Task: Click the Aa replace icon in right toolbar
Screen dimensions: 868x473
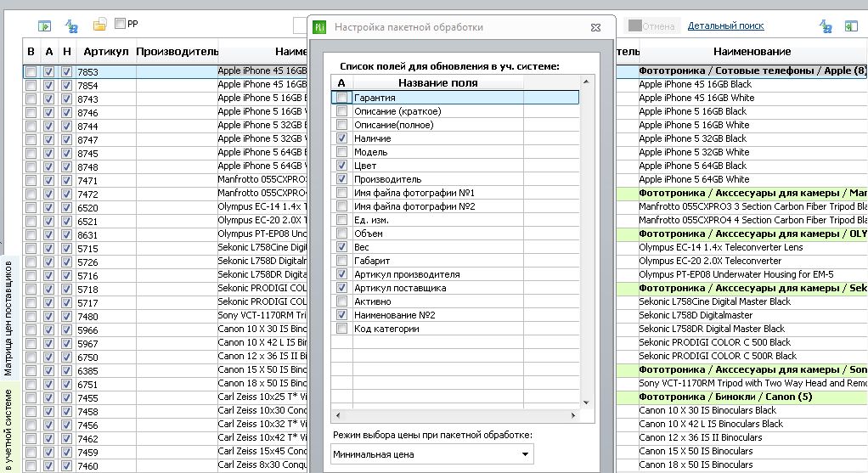Action: tap(826, 25)
